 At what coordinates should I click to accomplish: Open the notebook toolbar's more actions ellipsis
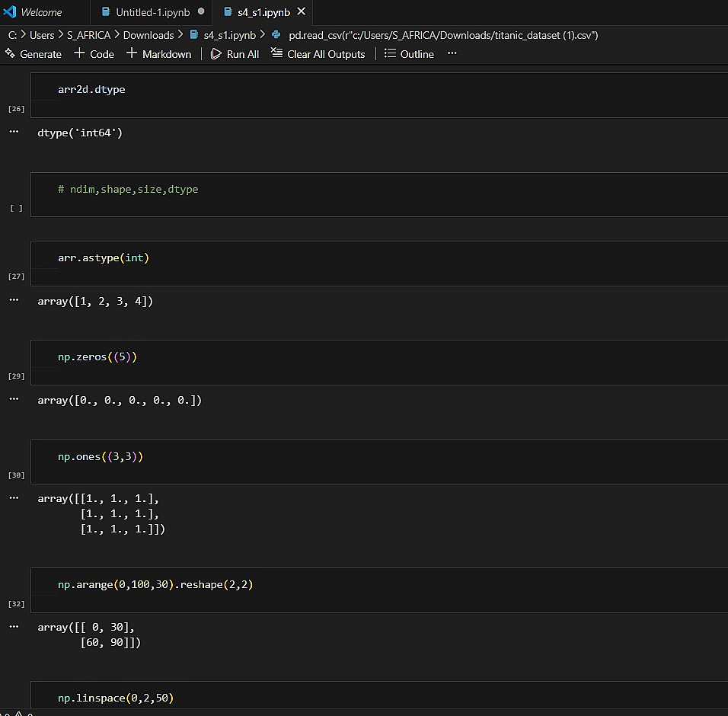[452, 53]
